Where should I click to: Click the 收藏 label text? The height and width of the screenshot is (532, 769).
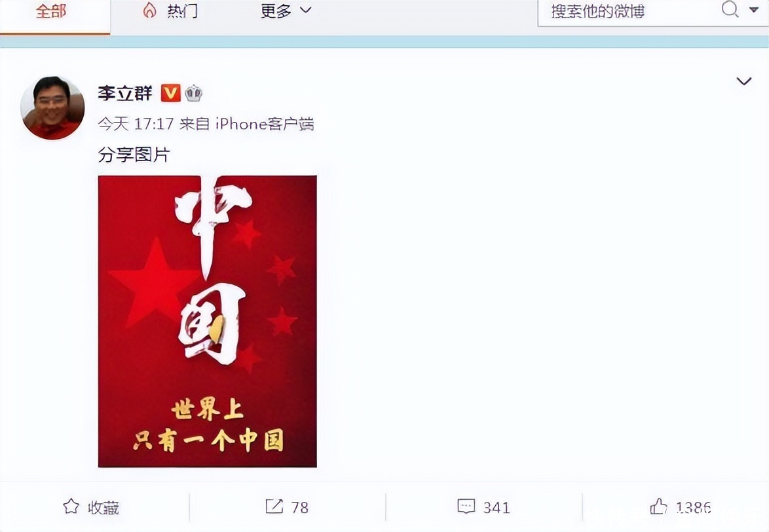pos(103,508)
